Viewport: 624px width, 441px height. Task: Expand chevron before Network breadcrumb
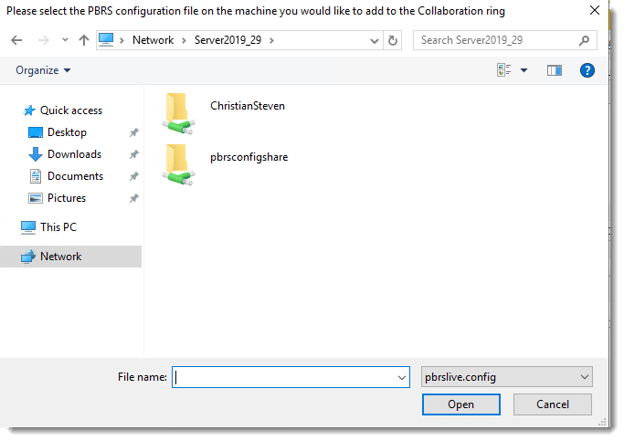122,40
